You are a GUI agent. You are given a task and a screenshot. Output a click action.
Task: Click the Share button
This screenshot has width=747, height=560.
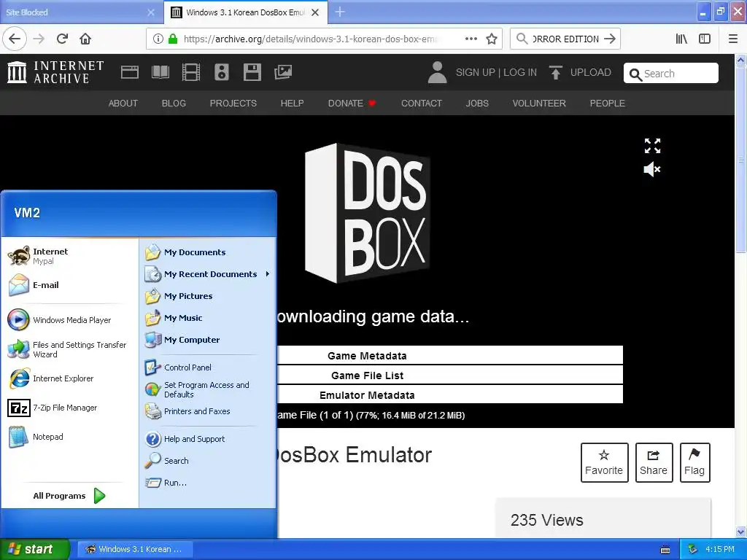coord(654,462)
